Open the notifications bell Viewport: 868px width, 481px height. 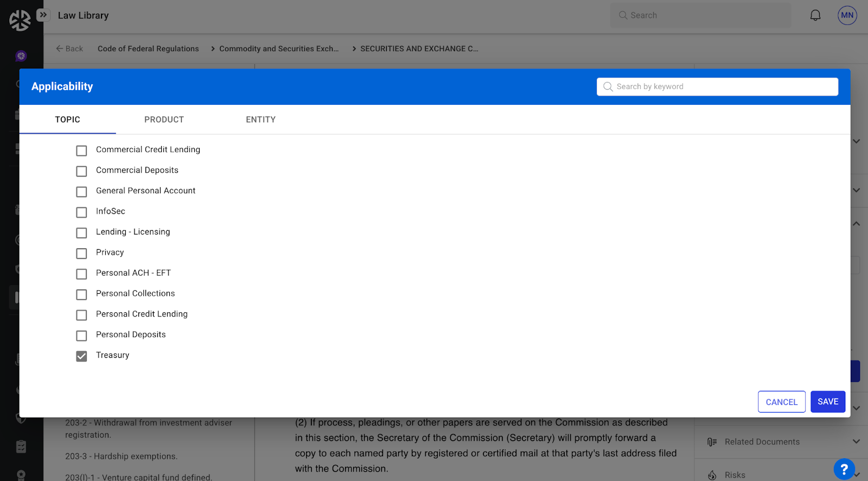click(815, 15)
